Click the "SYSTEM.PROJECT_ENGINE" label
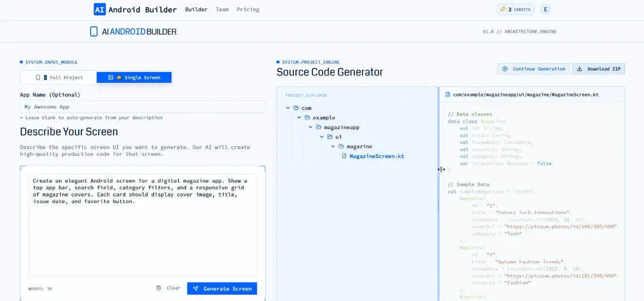 (311, 62)
